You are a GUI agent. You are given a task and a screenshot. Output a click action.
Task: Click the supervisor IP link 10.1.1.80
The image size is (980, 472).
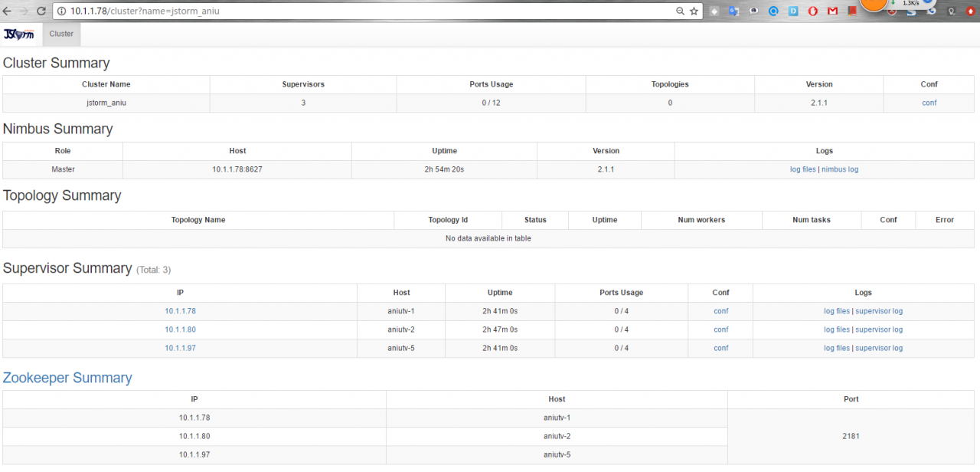(180, 329)
